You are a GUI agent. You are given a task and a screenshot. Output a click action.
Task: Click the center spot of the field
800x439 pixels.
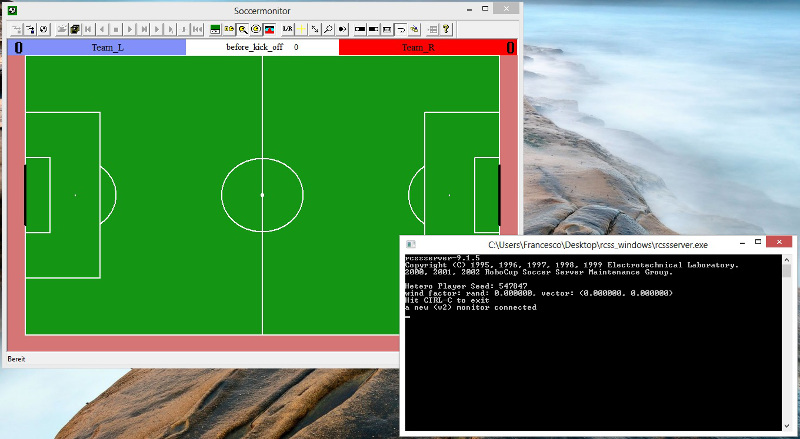click(262, 194)
